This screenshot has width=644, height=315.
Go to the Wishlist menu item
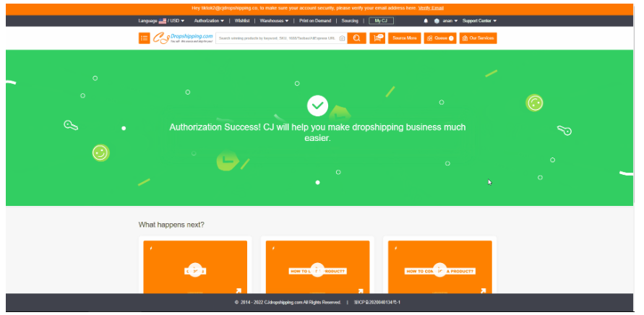click(242, 21)
